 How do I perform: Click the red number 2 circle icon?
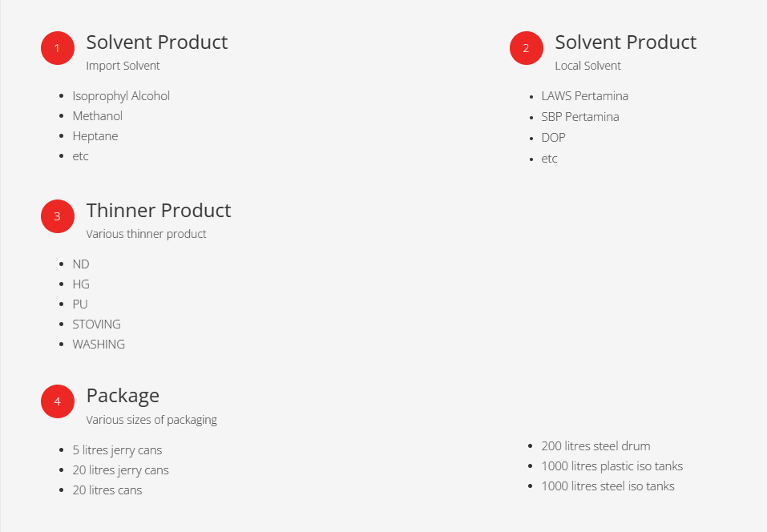(x=526, y=48)
